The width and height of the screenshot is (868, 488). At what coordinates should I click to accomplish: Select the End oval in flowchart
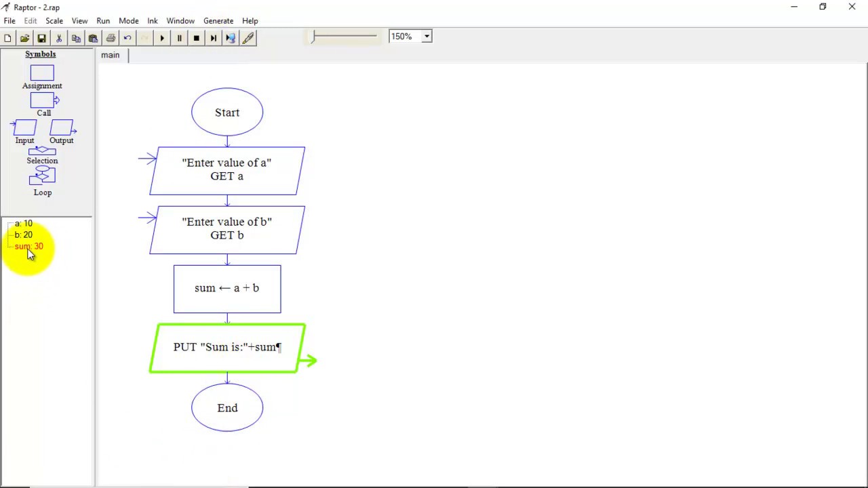coord(227,407)
